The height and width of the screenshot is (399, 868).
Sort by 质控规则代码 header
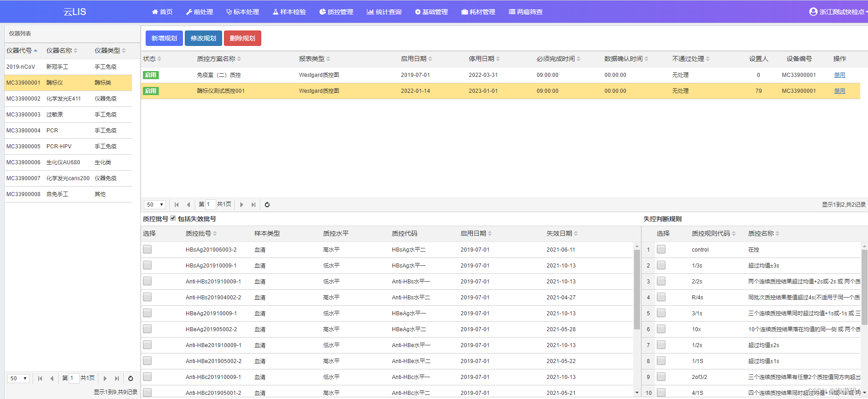click(714, 233)
